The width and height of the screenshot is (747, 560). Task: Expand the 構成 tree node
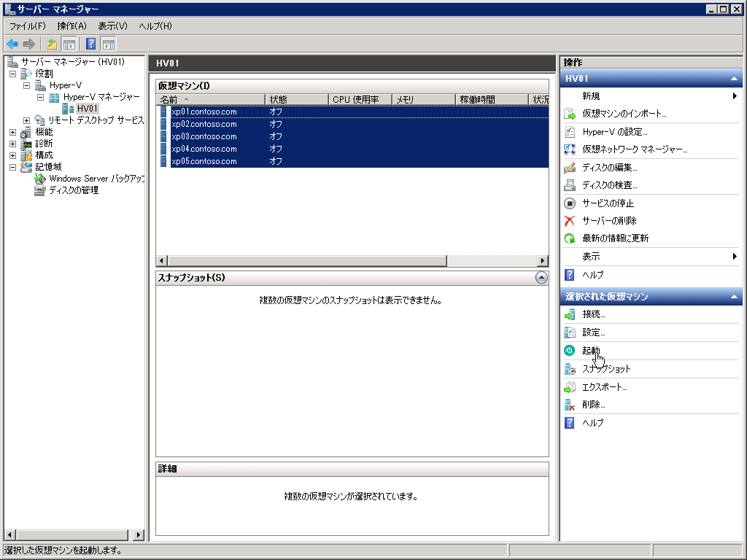click(x=13, y=156)
